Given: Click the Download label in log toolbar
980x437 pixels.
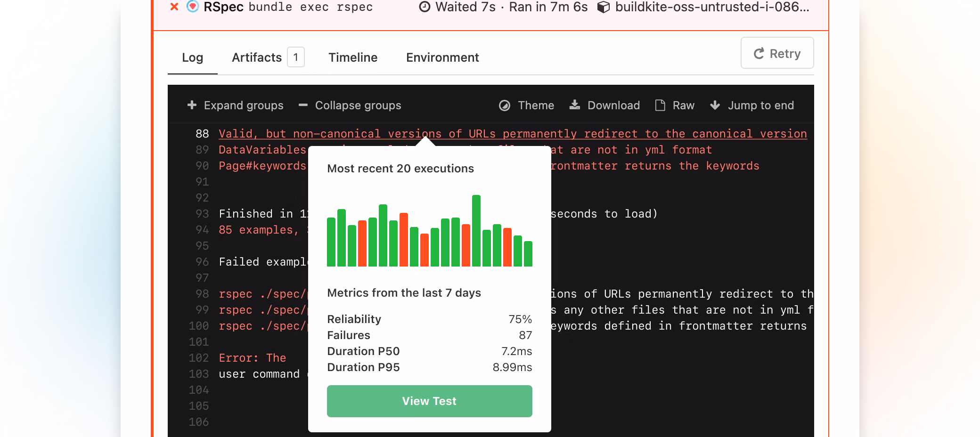Looking at the screenshot, I should [613, 105].
